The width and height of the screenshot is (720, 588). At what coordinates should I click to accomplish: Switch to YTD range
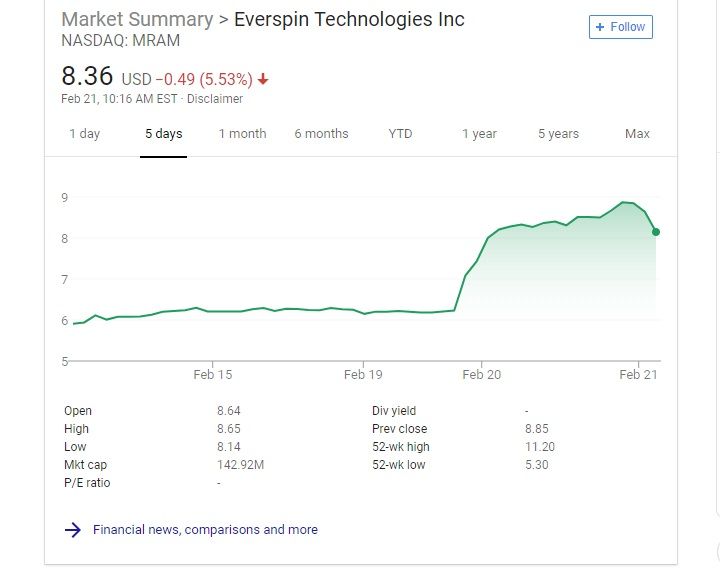point(400,134)
